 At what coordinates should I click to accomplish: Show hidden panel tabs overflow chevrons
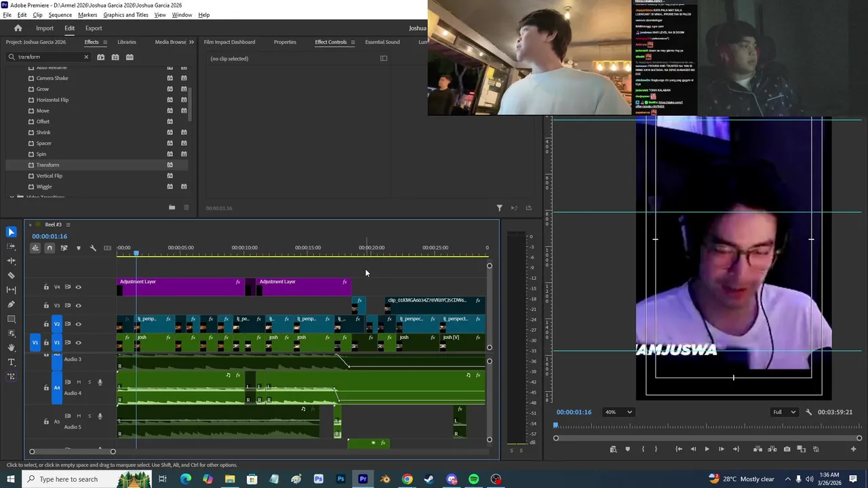coord(191,42)
